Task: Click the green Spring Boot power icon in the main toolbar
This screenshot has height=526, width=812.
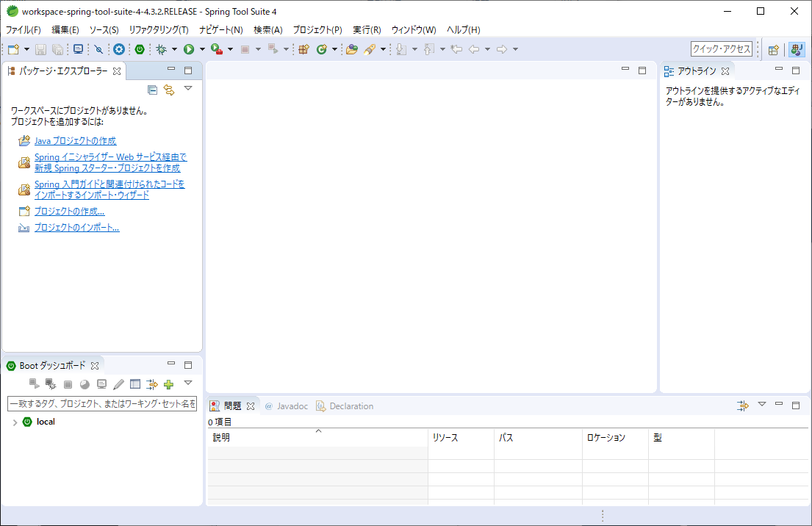Action: [x=140, y=49]
